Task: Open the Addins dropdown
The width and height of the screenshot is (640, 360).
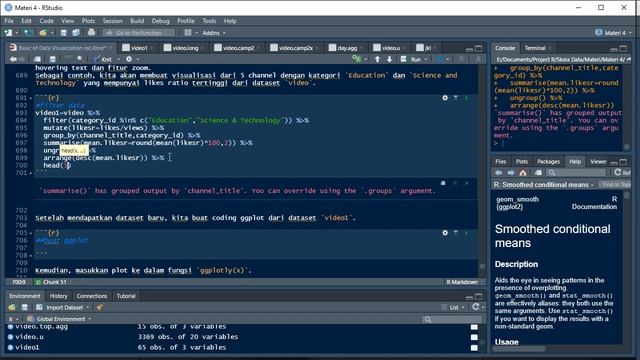Action: point(214,33)
